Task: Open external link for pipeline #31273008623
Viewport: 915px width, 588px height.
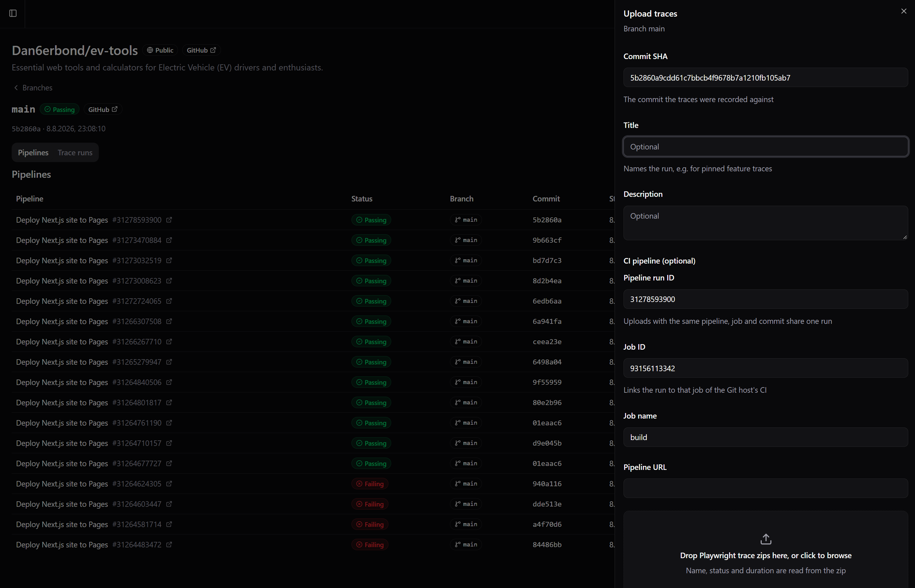Action: click(169, 281)
